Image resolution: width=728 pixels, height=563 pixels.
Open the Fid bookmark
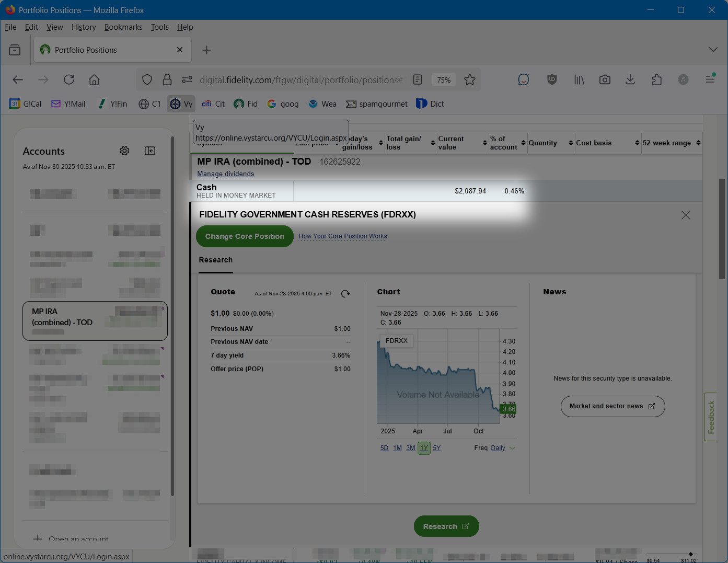tap(246, 104)
